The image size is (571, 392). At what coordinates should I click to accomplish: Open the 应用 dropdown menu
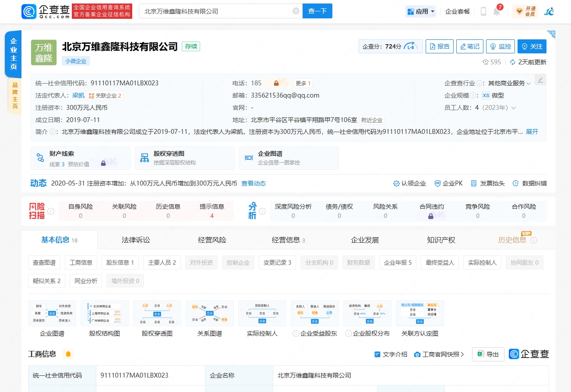coord(421,11)
